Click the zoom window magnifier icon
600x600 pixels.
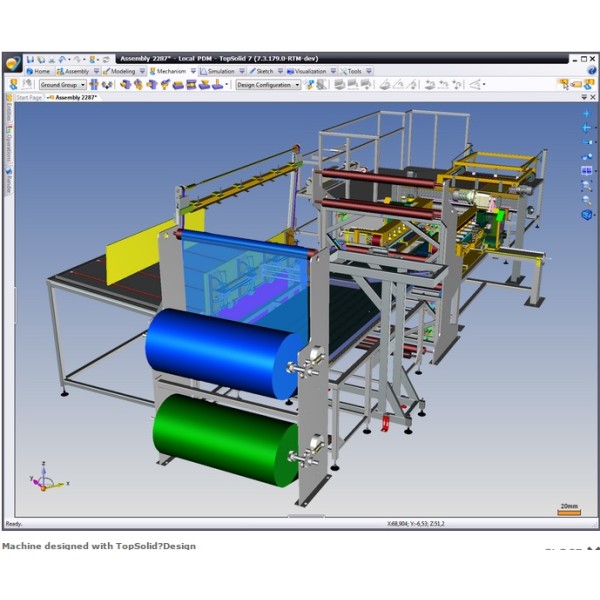click(587, 186)
